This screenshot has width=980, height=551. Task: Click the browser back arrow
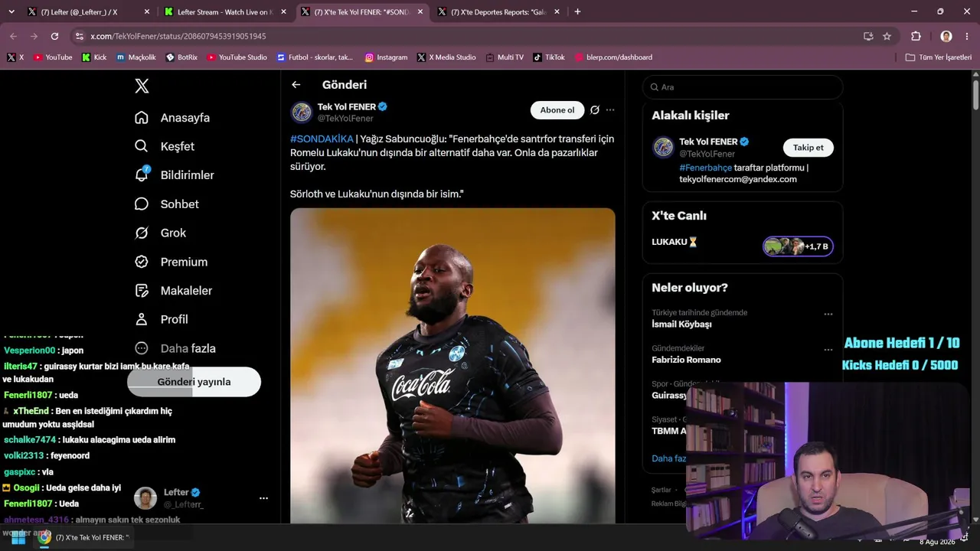click(x=13, y=36)
